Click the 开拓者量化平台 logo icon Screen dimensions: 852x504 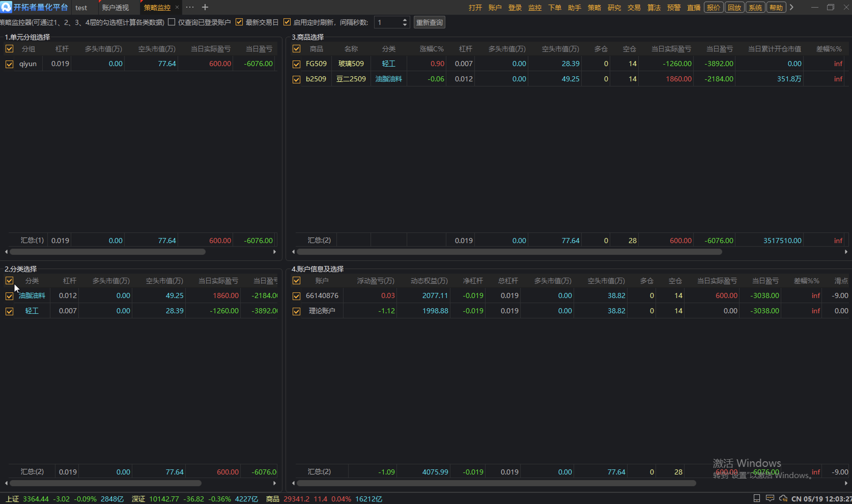tap(6, 7)
